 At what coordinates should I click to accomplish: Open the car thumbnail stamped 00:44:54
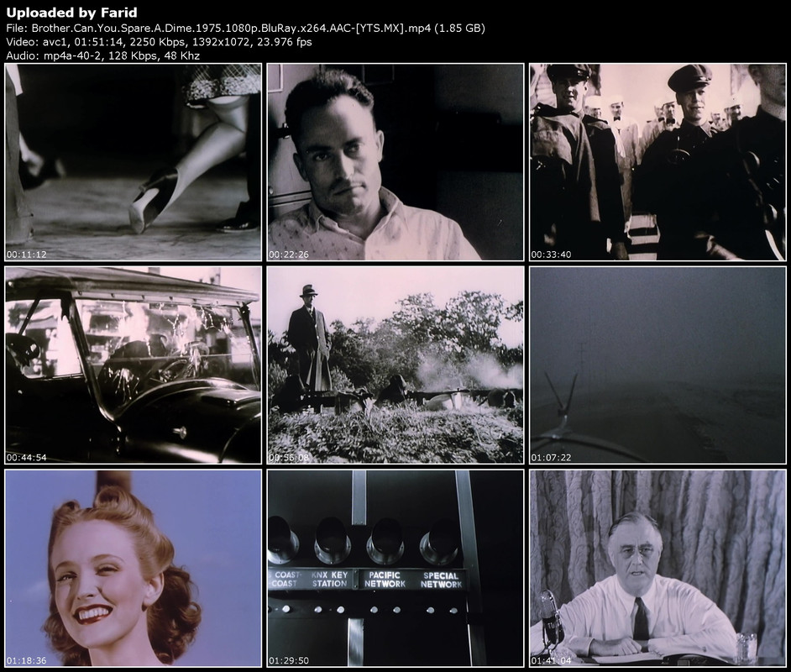(x=134, y=365)
